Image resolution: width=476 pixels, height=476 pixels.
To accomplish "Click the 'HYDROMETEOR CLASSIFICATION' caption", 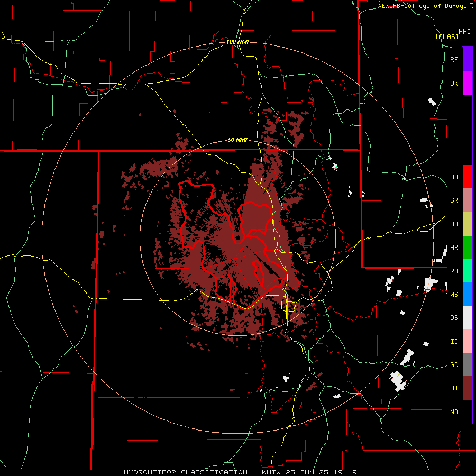I will pyautogui.click(x=186, y=472).
